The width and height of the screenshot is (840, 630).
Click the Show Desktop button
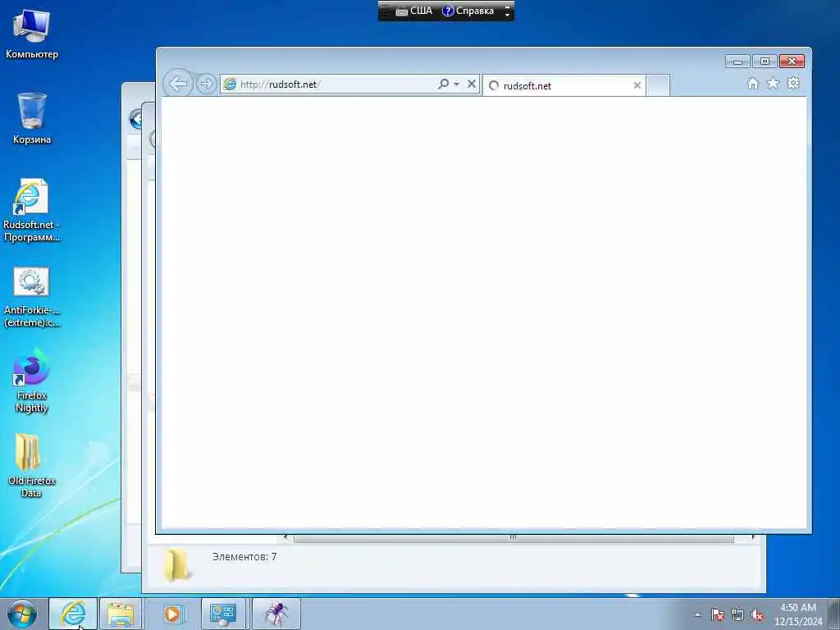835,614
